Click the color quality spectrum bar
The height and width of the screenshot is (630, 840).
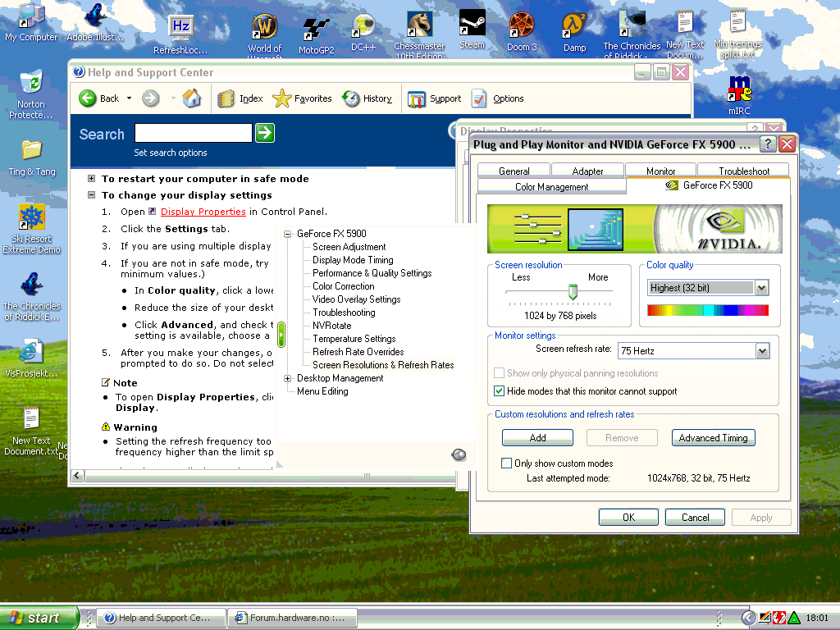tap(707, 309)
